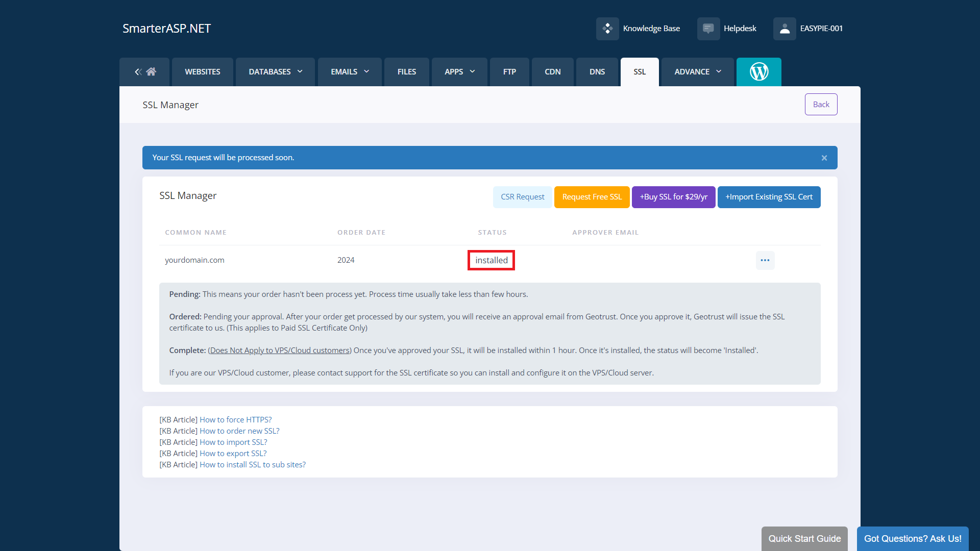Select +Import Existing SSL Cert
The width and height of the screenshot is (980, 551).
click(769, 196)
